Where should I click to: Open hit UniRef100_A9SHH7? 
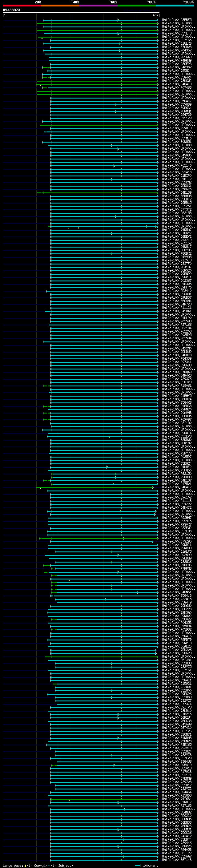point(177,518)
